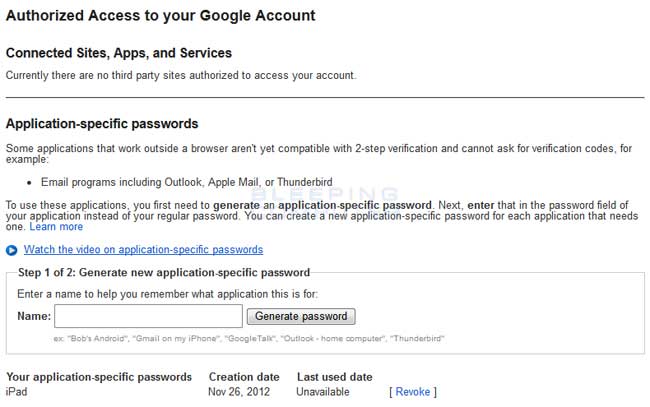Click the Creation date column header
This screenshot has height=407, width=650.
[x=244, y=377]
